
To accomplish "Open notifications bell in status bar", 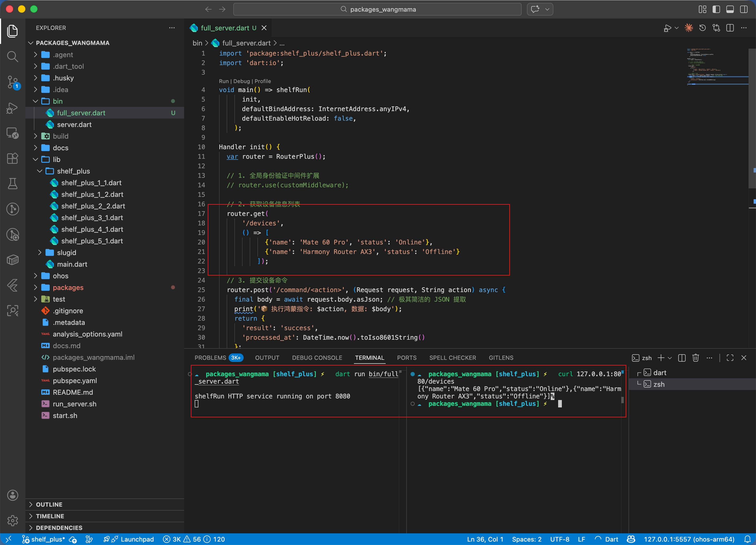I will pos(748,539).
